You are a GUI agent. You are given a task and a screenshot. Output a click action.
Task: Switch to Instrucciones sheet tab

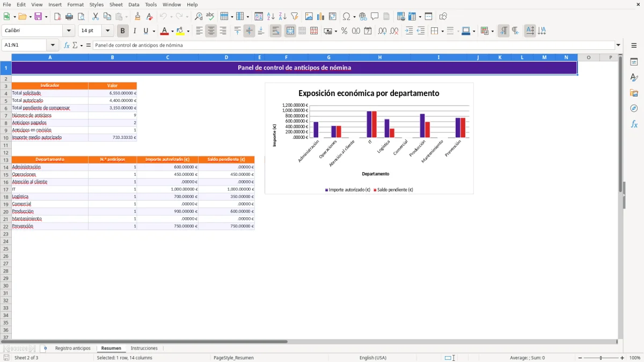tap(144, 349)
